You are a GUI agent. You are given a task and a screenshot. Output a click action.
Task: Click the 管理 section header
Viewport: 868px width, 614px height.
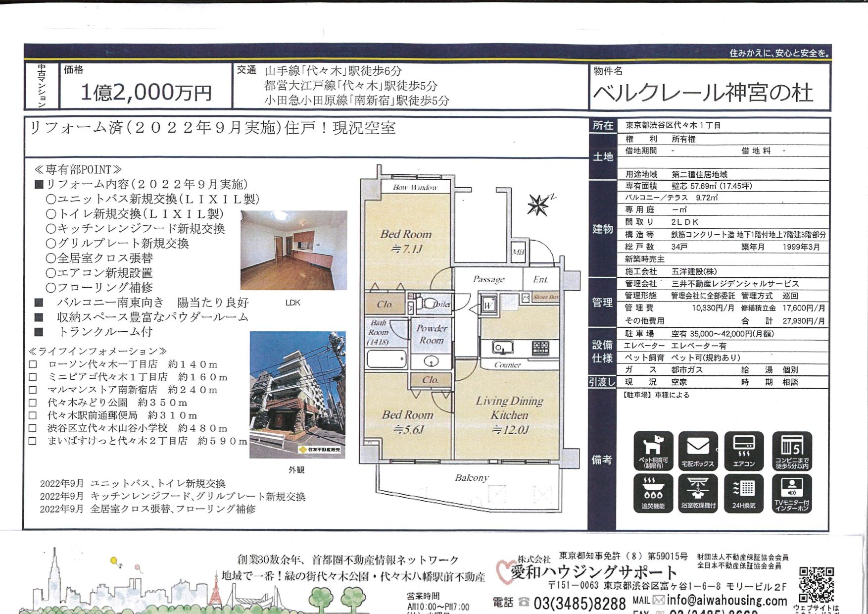(x=602, y=302)
